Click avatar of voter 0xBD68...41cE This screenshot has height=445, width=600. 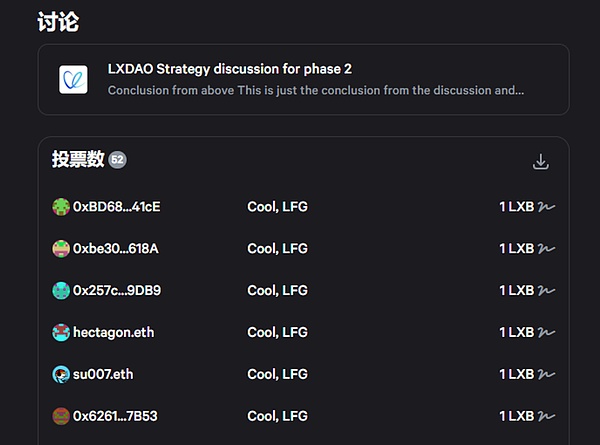click(61, 207)
